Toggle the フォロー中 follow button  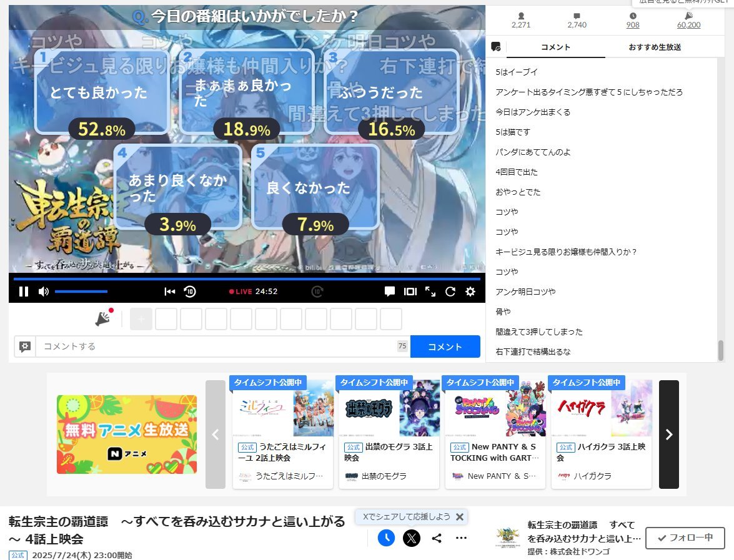pos(685,538)
